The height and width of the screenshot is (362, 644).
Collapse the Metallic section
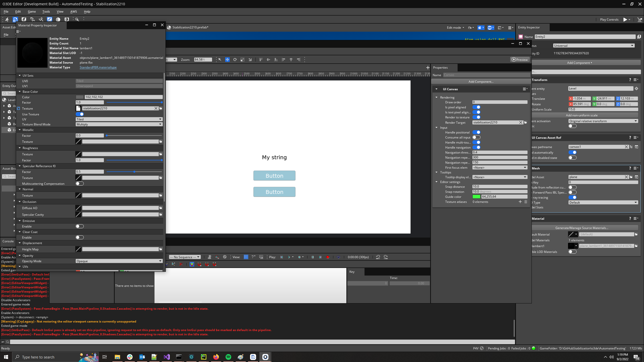[20, 130]
